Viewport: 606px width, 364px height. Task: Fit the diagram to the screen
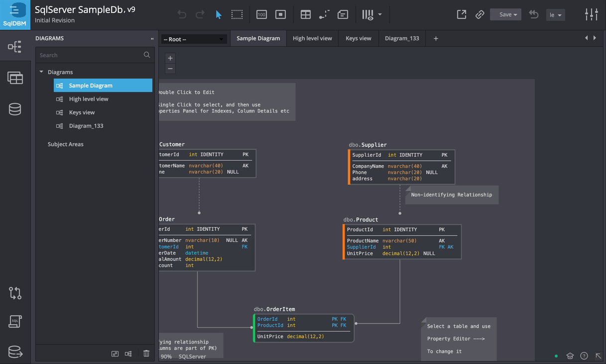click(x=281, y=15)
